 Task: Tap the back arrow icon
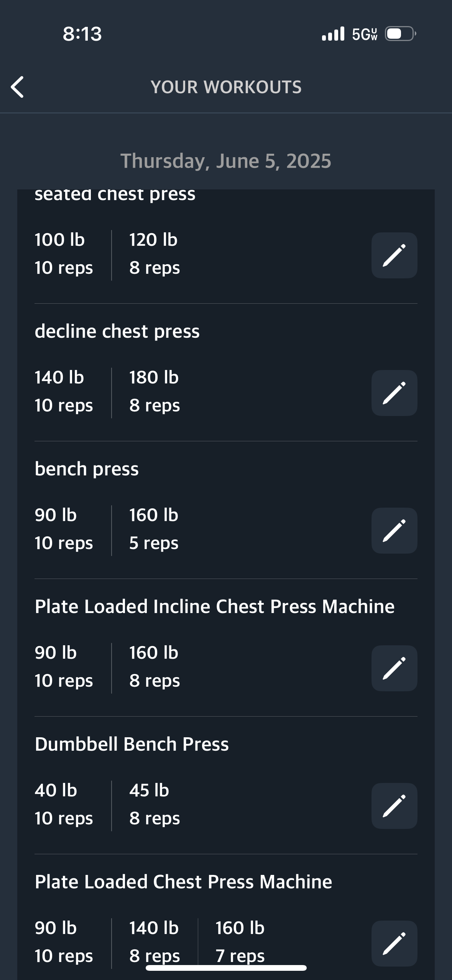point(18,87)
